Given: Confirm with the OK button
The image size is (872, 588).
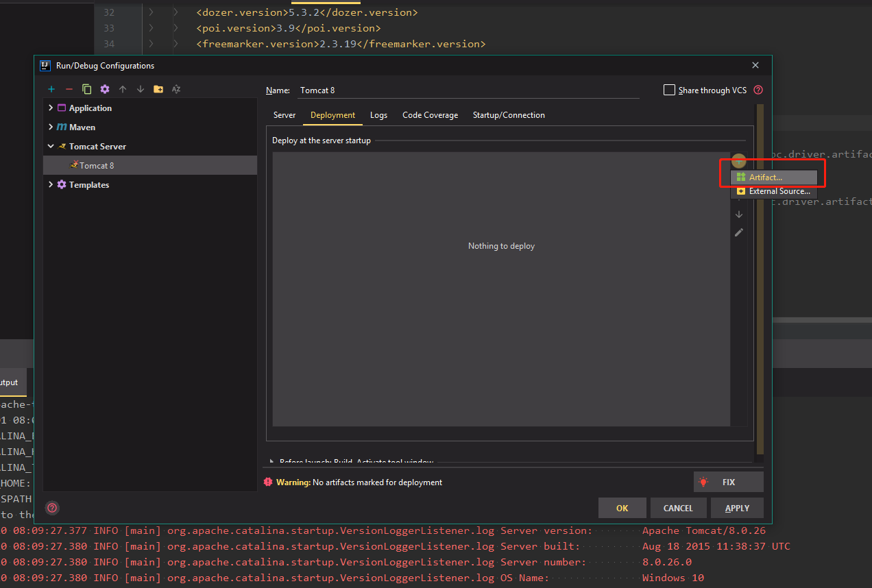Looking at the screenshot, I should (x=622, y=508).
